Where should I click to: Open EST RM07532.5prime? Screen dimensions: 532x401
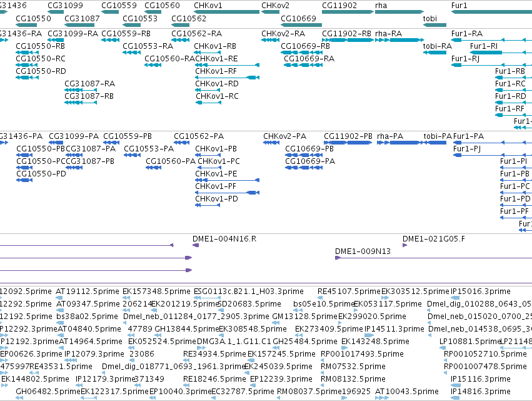[353, 367]
